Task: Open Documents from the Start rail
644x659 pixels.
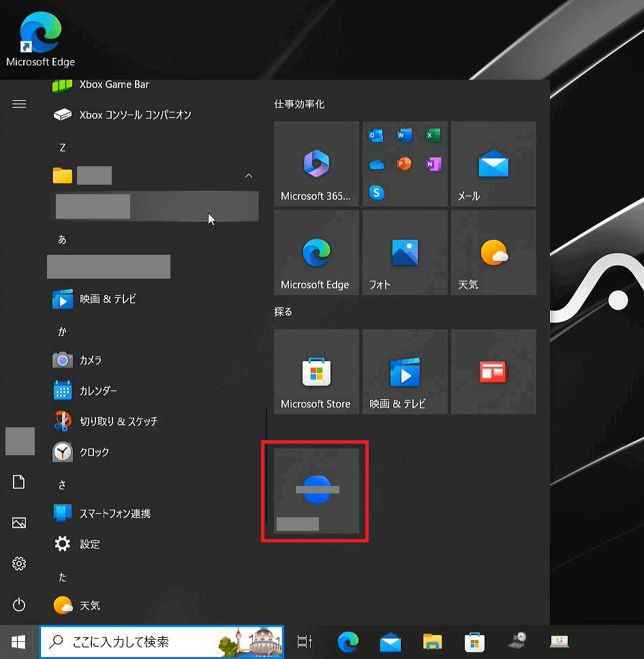Action: (x=19, y=482)
